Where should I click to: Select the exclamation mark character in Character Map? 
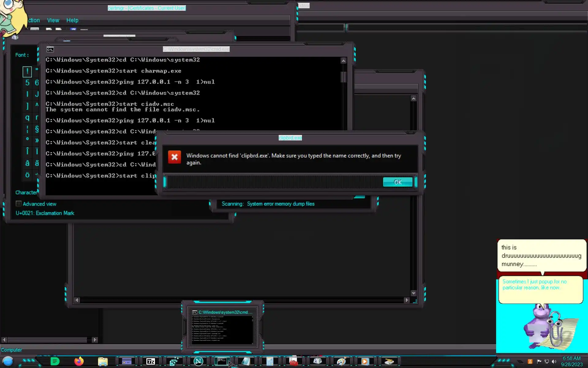[27, 71]
